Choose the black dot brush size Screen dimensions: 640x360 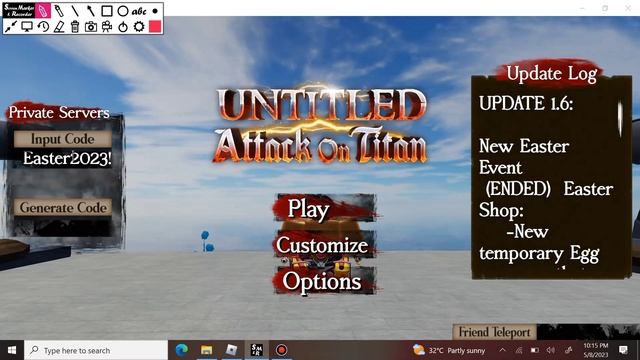(x=155, y=11)
